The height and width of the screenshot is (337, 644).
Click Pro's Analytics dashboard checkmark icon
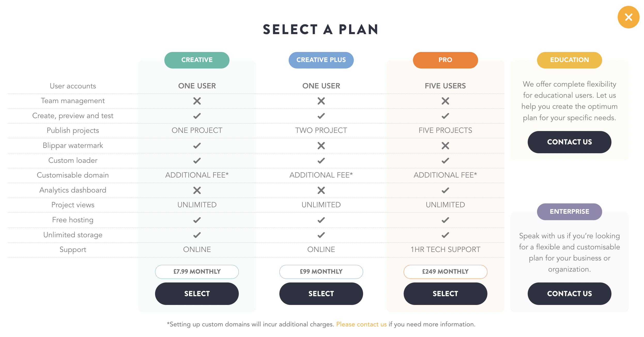(x=445, y=190)
